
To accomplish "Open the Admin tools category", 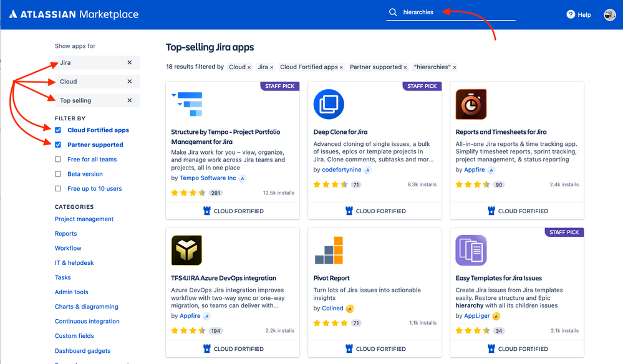I will pyautogui.click(x=72, y=292).
